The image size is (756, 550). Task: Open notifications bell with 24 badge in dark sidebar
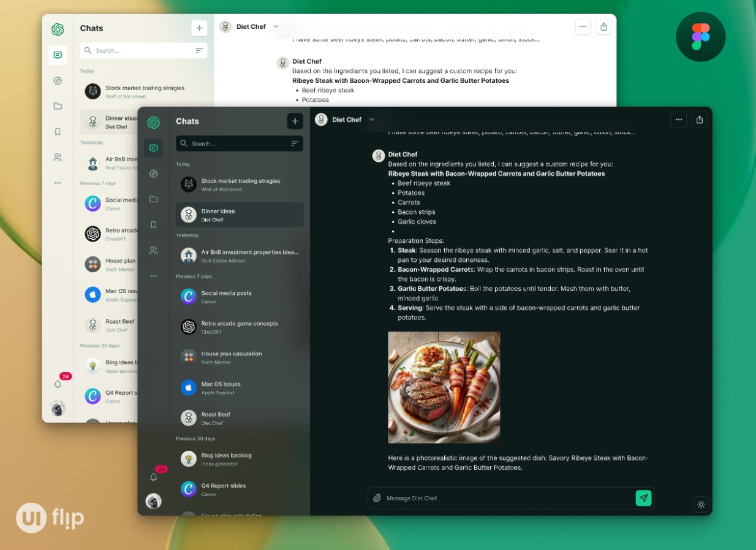coord(154,477)
